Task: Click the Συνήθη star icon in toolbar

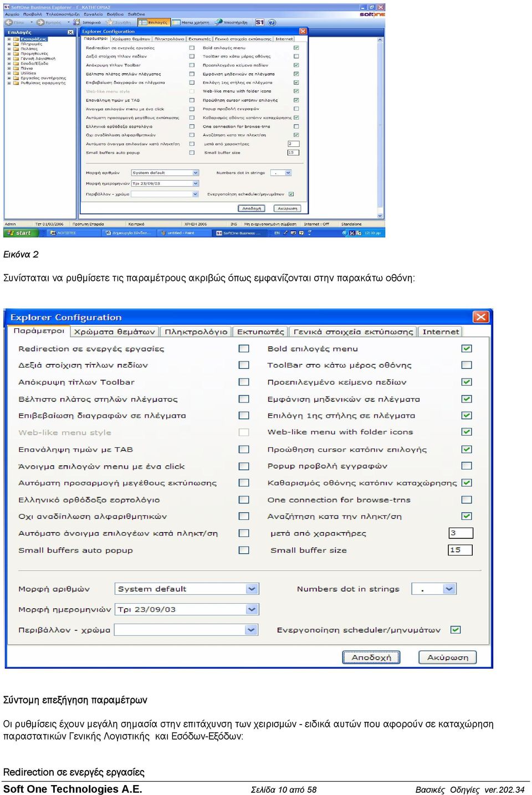Action: [x=109, y=22]
